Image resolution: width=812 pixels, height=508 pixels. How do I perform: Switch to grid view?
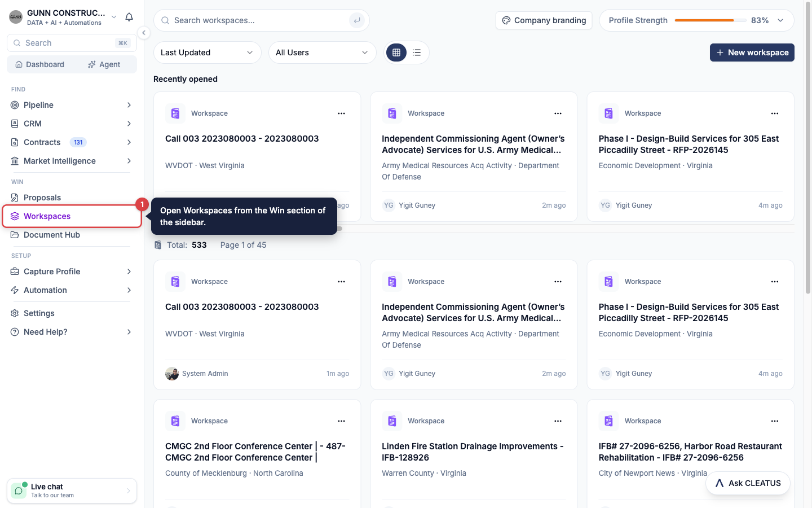(396, 52)
